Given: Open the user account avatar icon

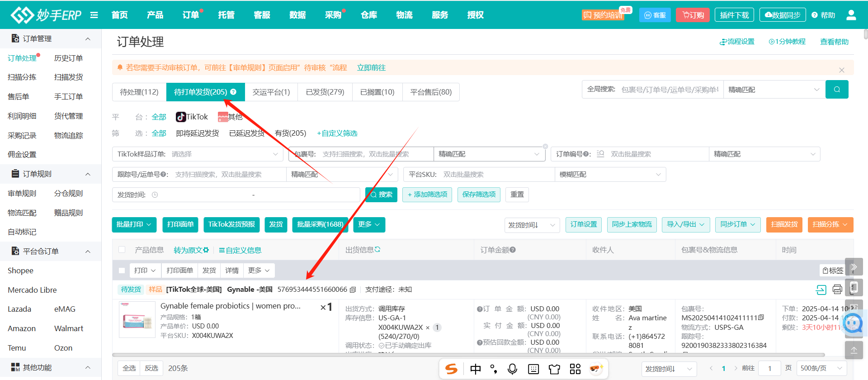Looking at the screenshot, I should pos(851,15).
